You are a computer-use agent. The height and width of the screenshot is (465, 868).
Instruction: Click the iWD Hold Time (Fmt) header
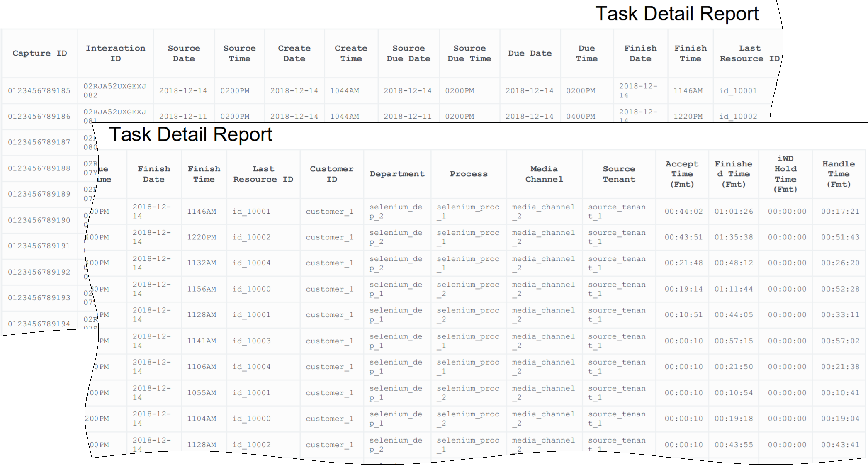[x=785, y=174]
